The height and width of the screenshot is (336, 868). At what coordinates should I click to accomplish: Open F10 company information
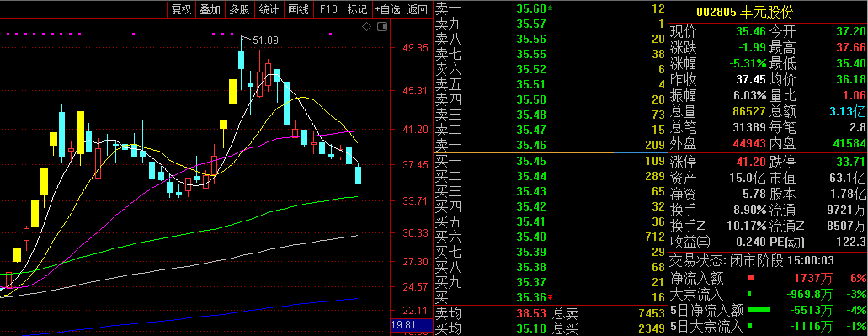tap(327, 9)
